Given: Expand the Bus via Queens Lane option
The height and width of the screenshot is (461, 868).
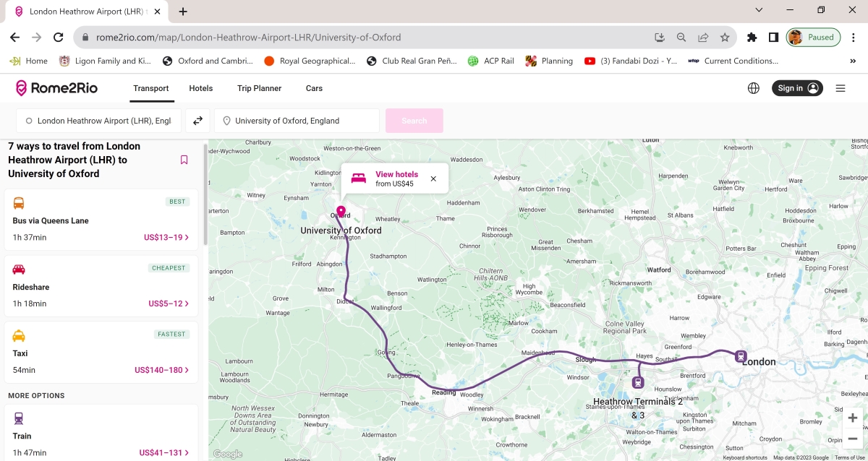Looking at the screenshot, I should (x=101, y=220).
